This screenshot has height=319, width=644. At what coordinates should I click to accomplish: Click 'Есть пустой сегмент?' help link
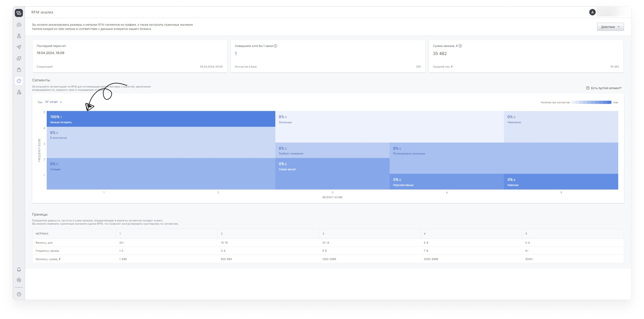[604, 88]
